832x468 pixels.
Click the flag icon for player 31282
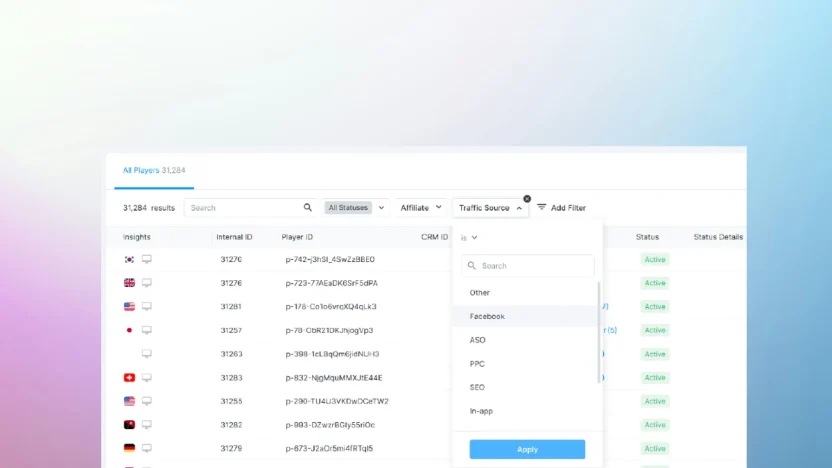(129, 424)
